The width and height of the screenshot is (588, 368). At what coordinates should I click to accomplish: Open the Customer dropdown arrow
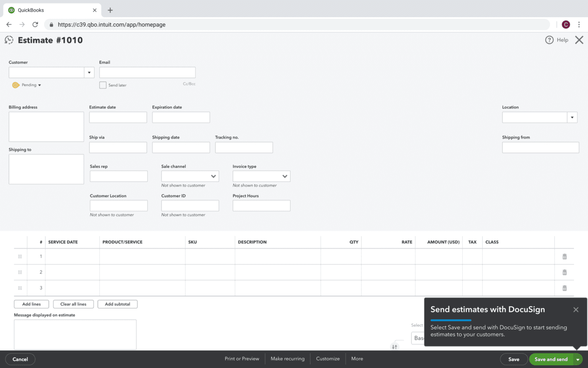pyautogui.click(x=89, y=72)
